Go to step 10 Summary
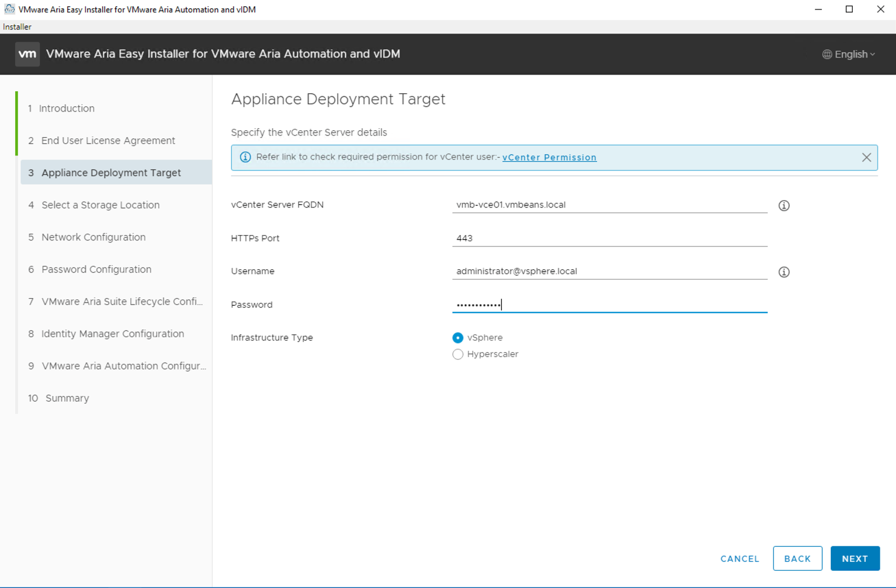 click(58, 398)
